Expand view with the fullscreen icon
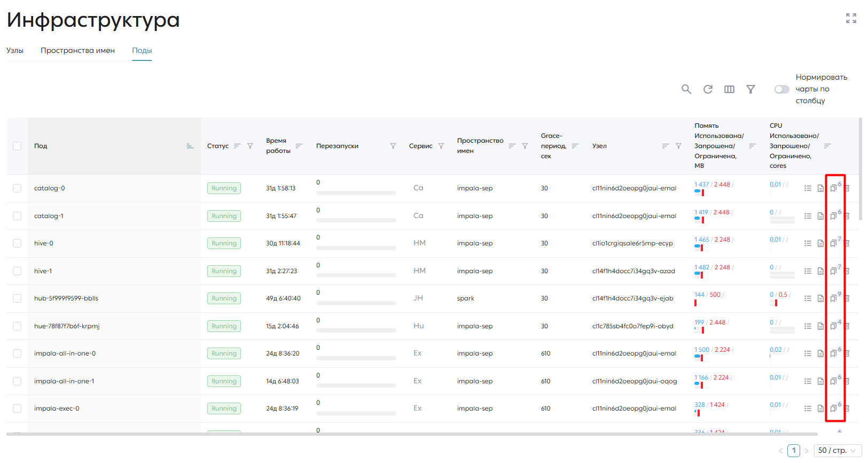The height and width of the screenshot is (463, 868). (851, 18)
